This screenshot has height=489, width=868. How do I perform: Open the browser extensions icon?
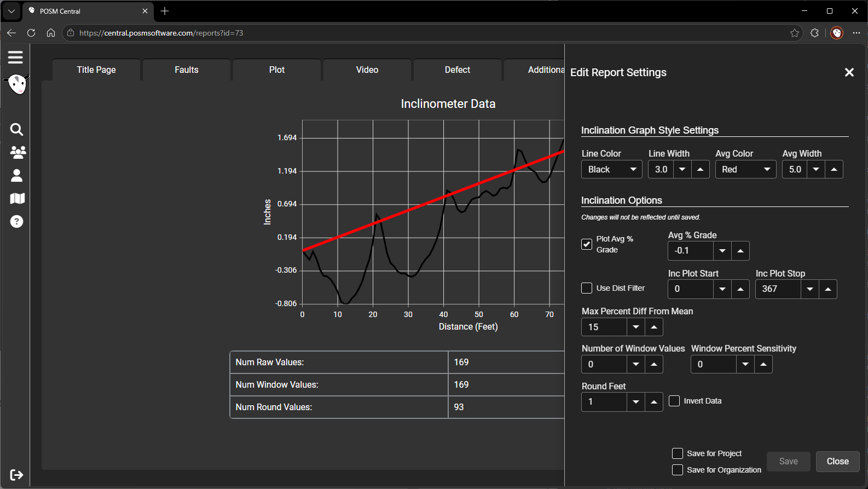(x=814, y=33)
